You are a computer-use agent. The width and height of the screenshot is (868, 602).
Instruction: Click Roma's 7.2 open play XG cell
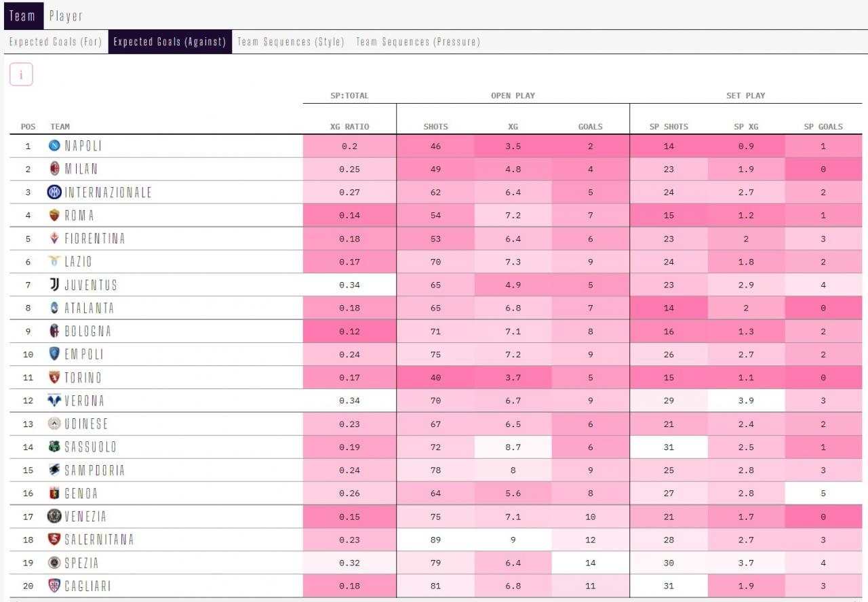513,216
